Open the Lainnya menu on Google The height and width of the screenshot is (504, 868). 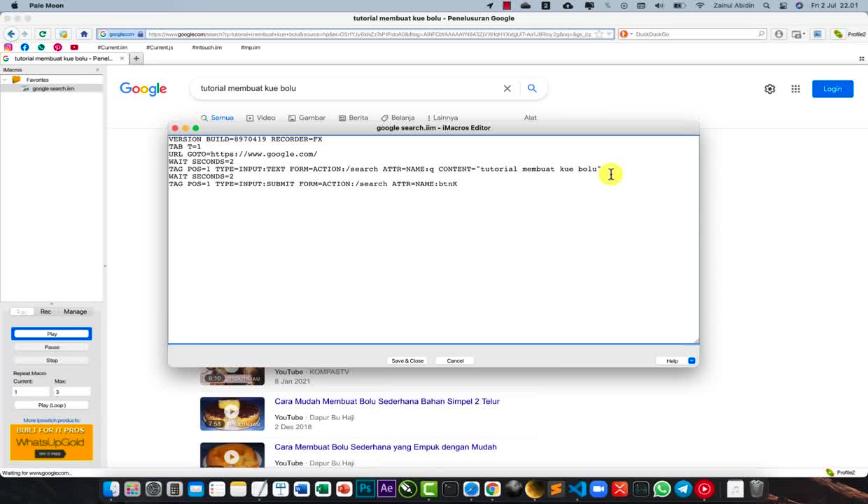(441, 118)
